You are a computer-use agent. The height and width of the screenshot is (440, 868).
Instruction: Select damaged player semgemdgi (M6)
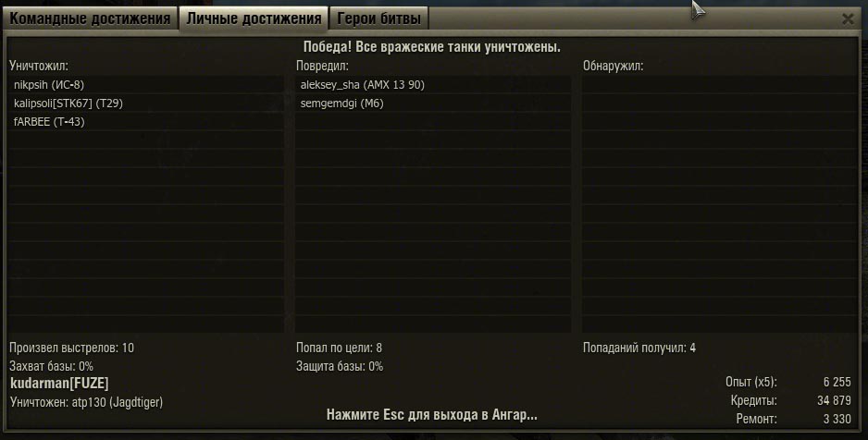click(x=433, y=104)
